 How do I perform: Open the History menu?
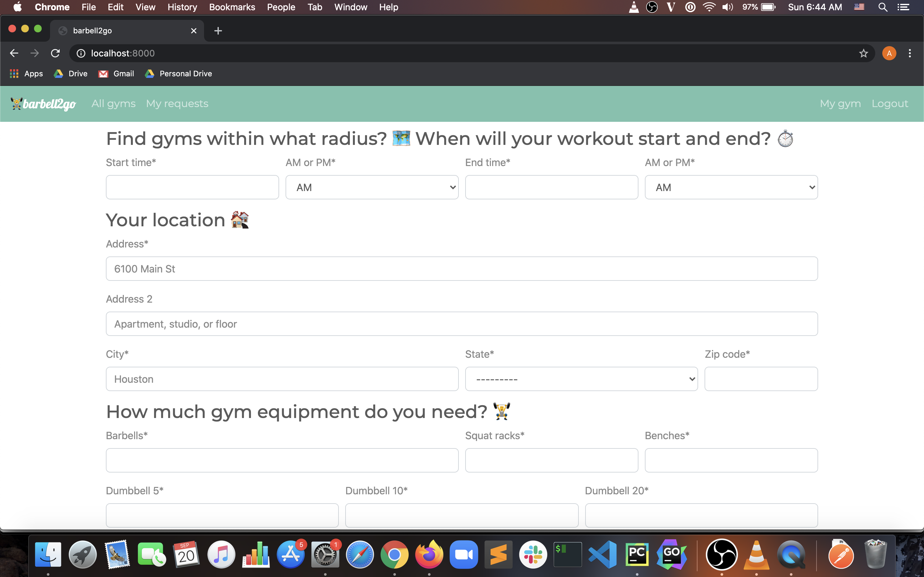tap(182, 7)
